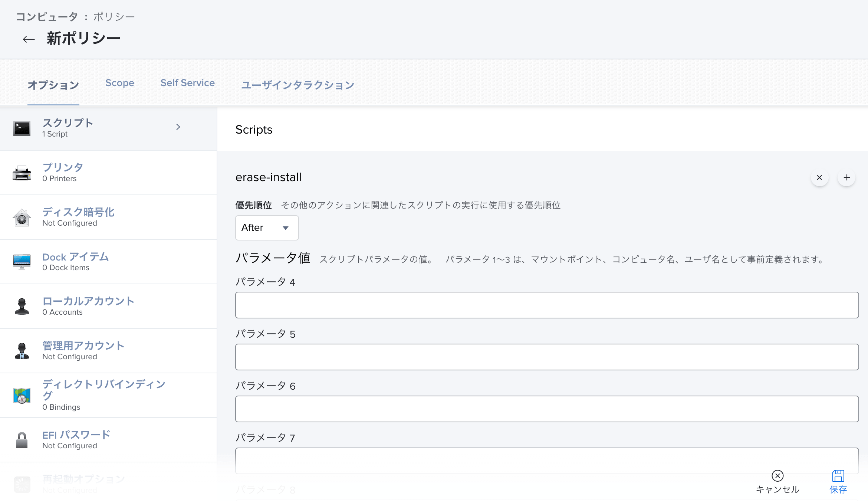Image resolution: width=868 pixels, height=501 pixels.
Task: Click the 管理用アカウント suited user icon
Action: (x=22, y=351)
